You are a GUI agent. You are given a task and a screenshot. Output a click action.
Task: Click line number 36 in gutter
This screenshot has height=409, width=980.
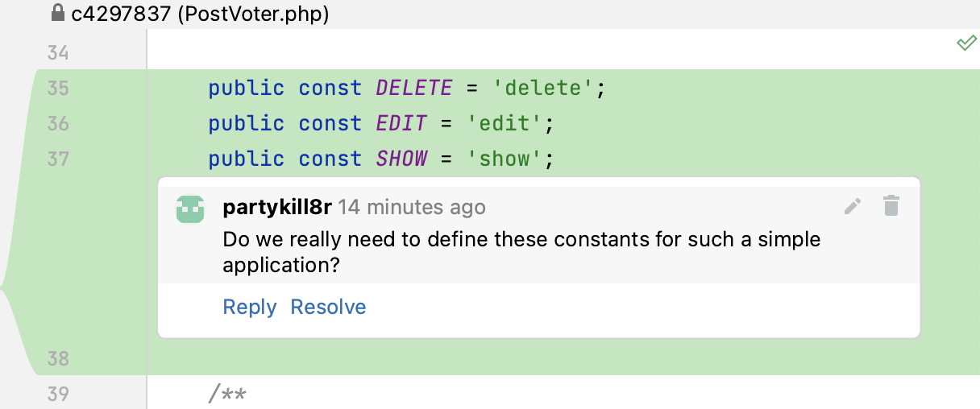57,123
